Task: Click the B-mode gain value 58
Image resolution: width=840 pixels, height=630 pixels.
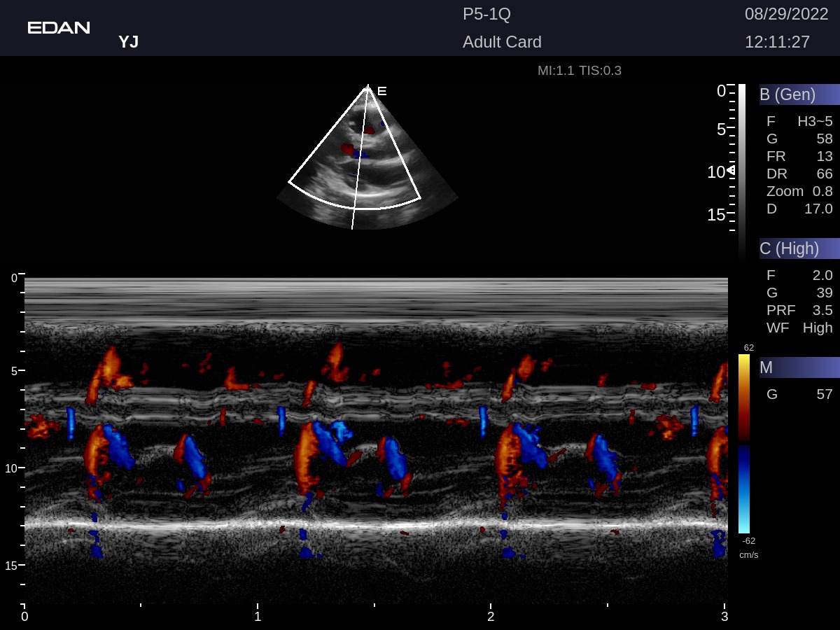Action: click(824, 139)
